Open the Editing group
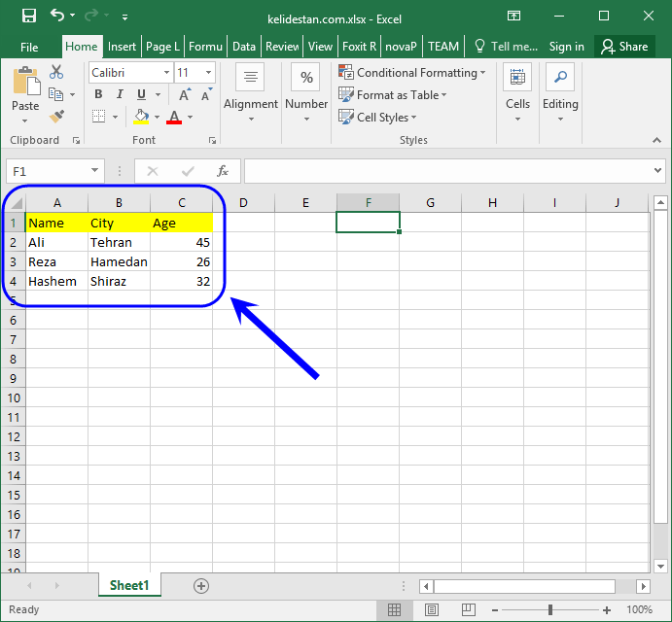 (560, 92)
